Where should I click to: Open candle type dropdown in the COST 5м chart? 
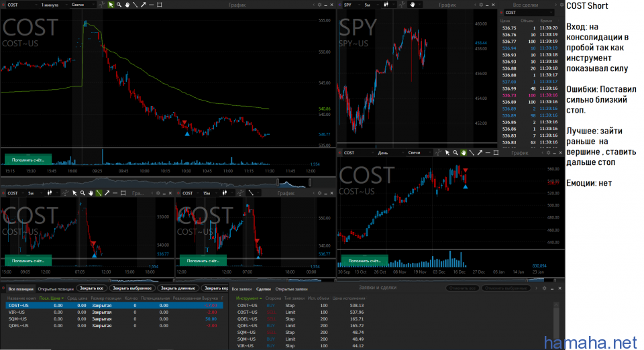[51, 193]
